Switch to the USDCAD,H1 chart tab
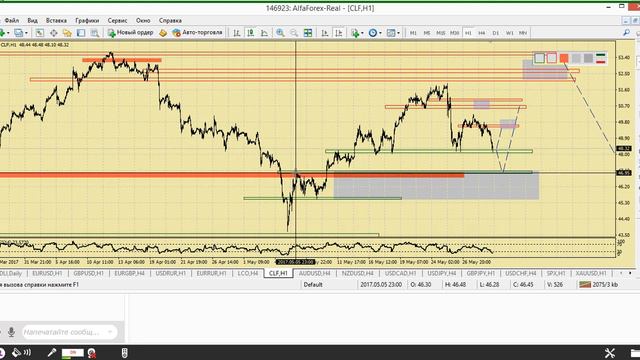Image resolution: width=640 pixels, height=360 pixels. point(400,273)
